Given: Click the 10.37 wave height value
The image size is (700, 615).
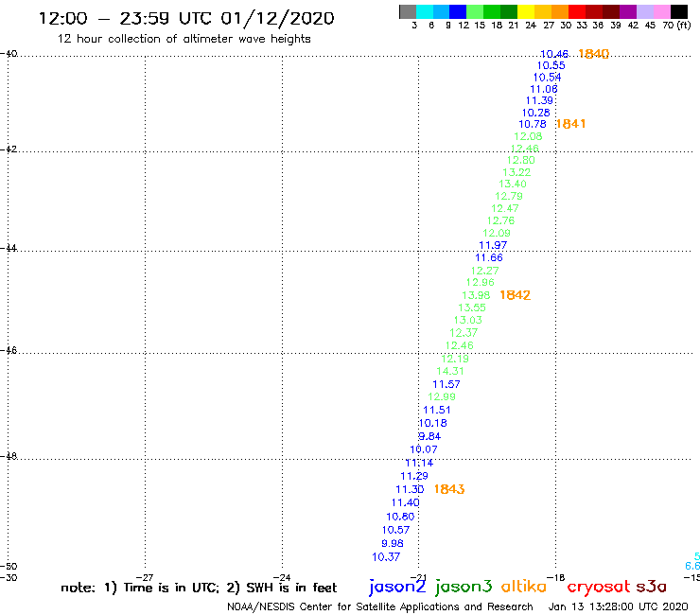Looking at the screenshot, I should click(x=386, y=557).
